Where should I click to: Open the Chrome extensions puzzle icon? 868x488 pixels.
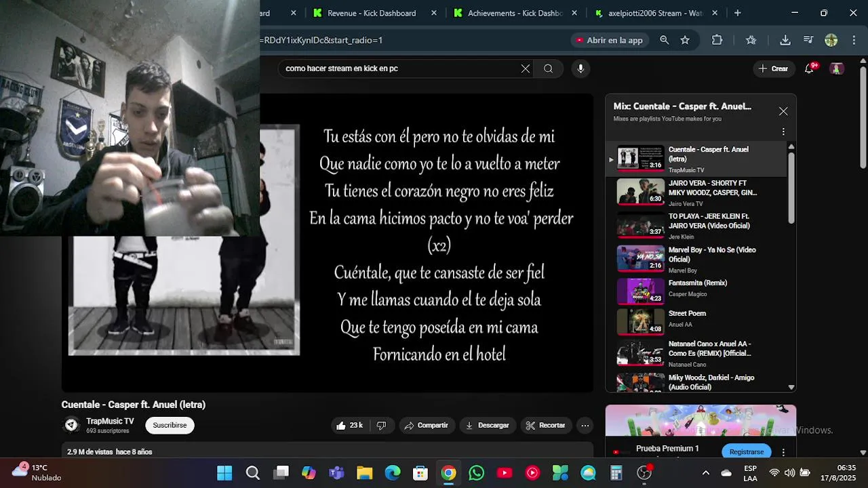[717, 40]
